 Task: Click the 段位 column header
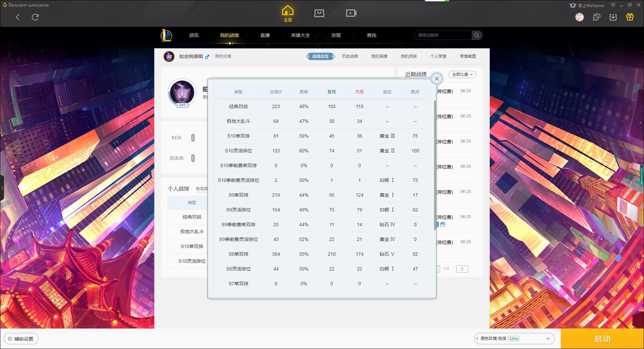387,92
